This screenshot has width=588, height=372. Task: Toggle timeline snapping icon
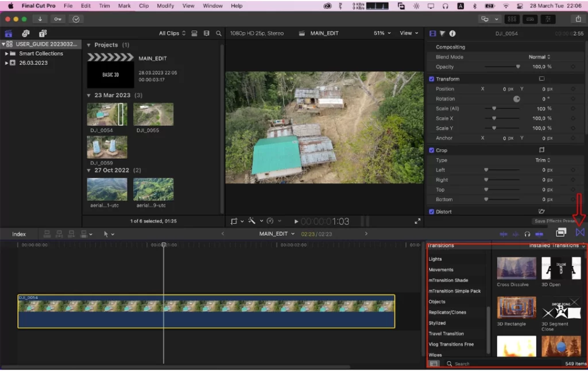tap(539, 234)
